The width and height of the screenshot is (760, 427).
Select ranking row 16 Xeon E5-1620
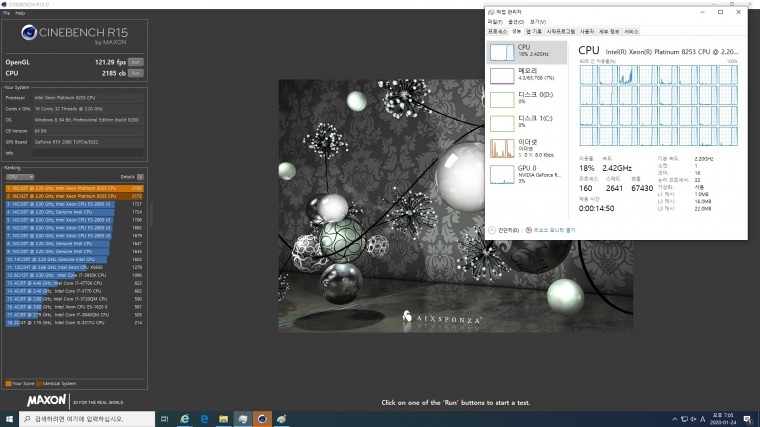click(75, 307)
